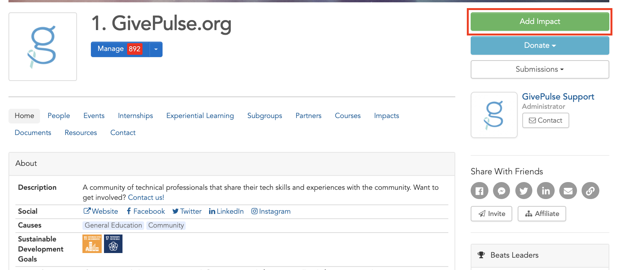
Task: Share via the Messenger icon
Action: point(501,191)
